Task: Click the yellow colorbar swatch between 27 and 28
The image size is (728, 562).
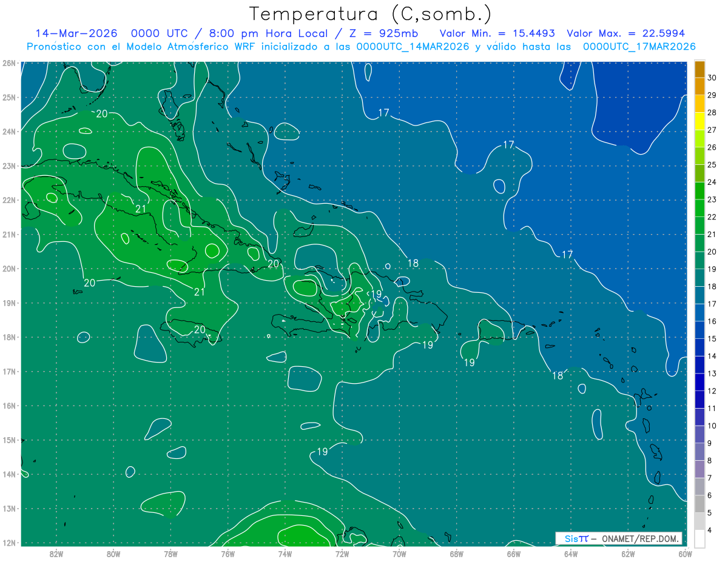Action: pyautogui.click(x=699, y=121)
